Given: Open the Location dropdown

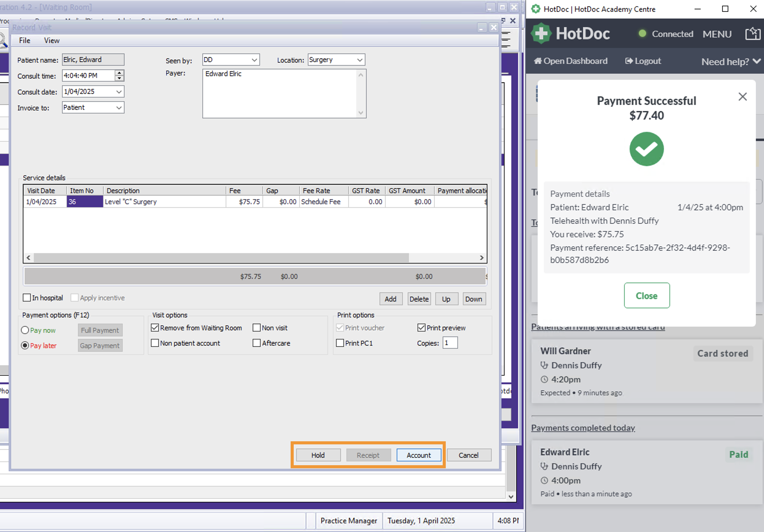Looking at the screenshot, I should pyautogui.click(x=360, y=60).
